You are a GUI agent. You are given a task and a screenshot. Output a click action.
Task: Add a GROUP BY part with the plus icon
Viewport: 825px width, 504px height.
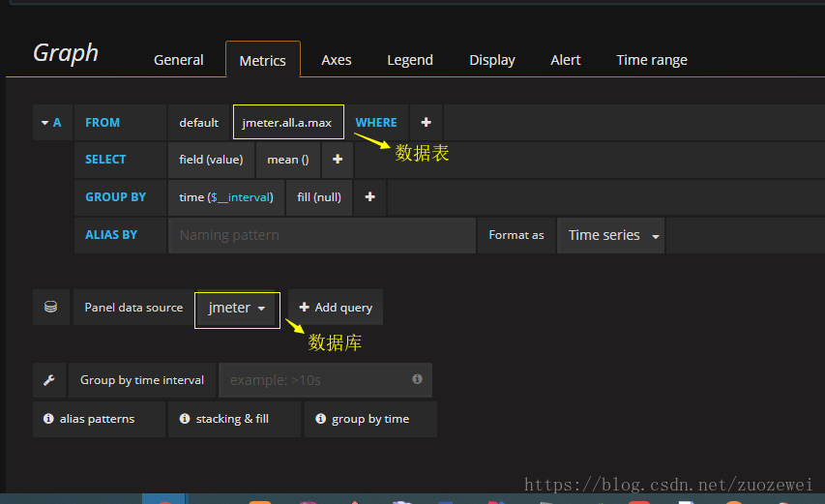pos(369,197)
